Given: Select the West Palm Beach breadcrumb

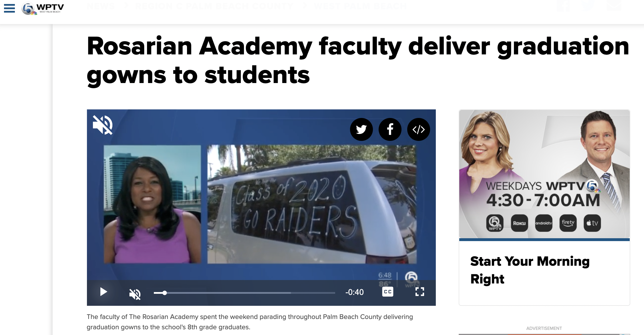Looking at the screenshot, I should (360, 6).
